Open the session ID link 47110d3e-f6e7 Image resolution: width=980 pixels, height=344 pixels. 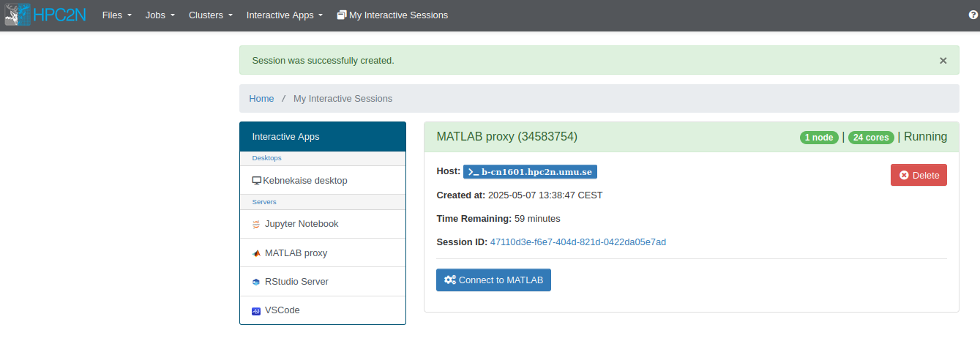coord(578,242)
